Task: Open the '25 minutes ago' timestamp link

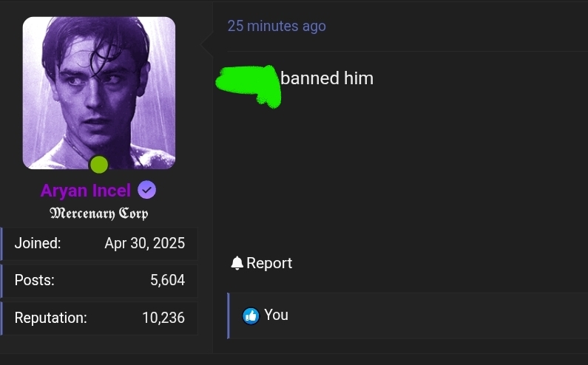Action: coord(277,26)
